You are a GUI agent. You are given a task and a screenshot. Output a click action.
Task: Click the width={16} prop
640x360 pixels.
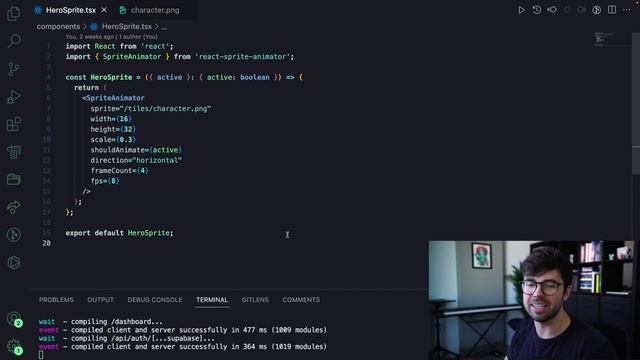pos(111,119)
